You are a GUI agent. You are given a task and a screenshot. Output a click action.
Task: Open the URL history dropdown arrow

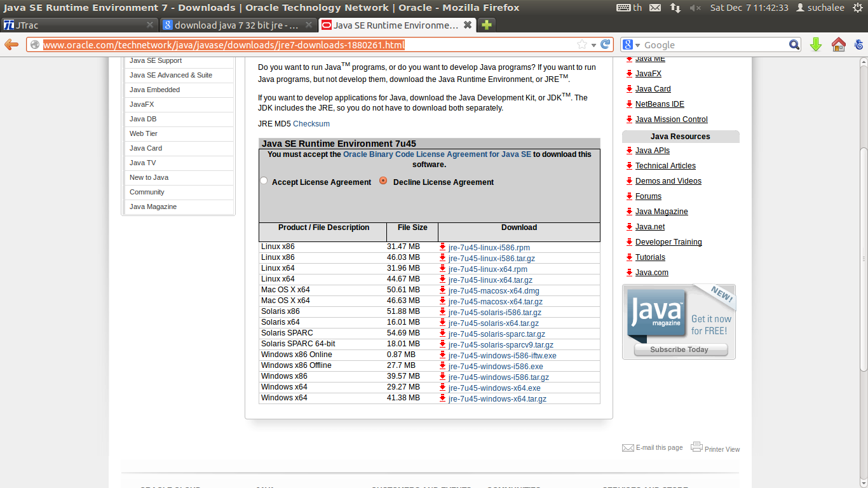tap(593, 45)
